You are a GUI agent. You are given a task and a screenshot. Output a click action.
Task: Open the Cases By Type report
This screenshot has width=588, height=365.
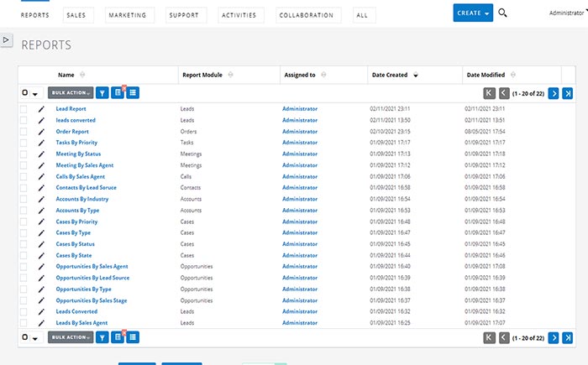point(73,232)
